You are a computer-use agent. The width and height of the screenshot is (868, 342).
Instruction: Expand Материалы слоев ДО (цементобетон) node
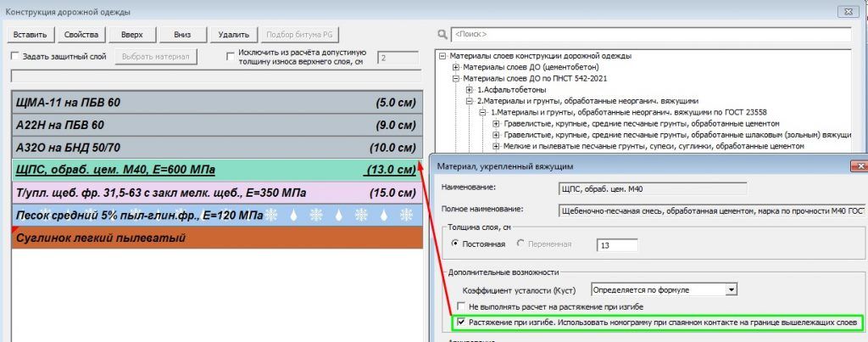click(455, 67)
